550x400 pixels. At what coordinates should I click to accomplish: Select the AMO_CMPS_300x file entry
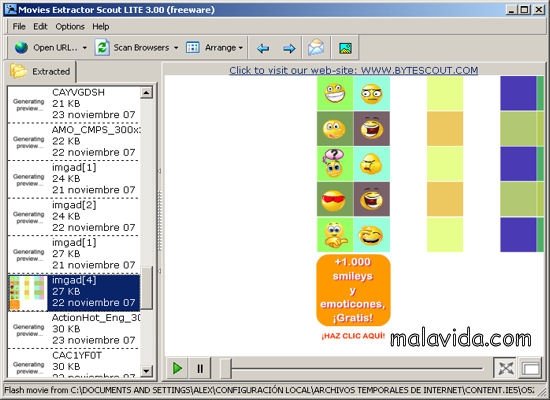pos(74,141)
